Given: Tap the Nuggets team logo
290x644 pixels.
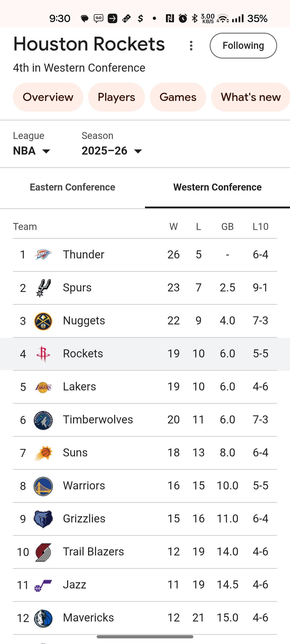Looking at the screenshot, I should pos(43,321).
